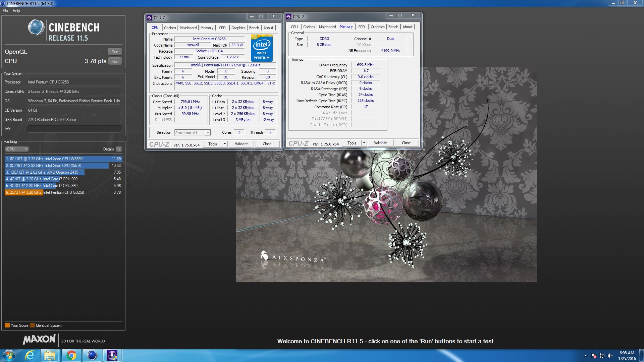The width and height of the screenshot is (644, 362).
Task: Open the CPU ranking dropdown
Action: pos(17,149)
